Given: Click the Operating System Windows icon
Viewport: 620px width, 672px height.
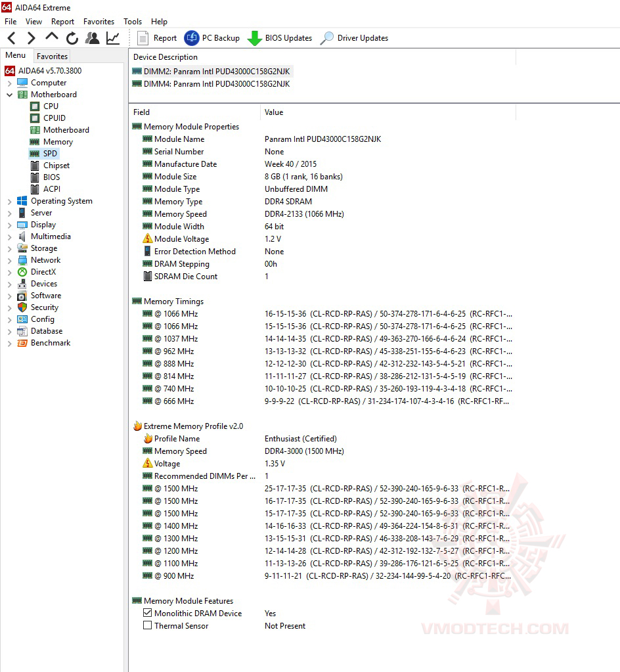Looking at the screenshot, I should point(22,201).
